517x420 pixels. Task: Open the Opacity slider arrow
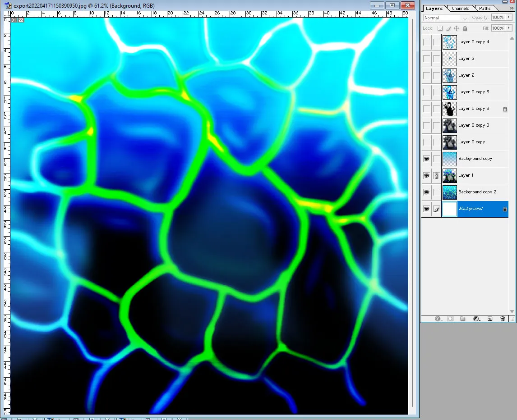(x=509, y=18)
